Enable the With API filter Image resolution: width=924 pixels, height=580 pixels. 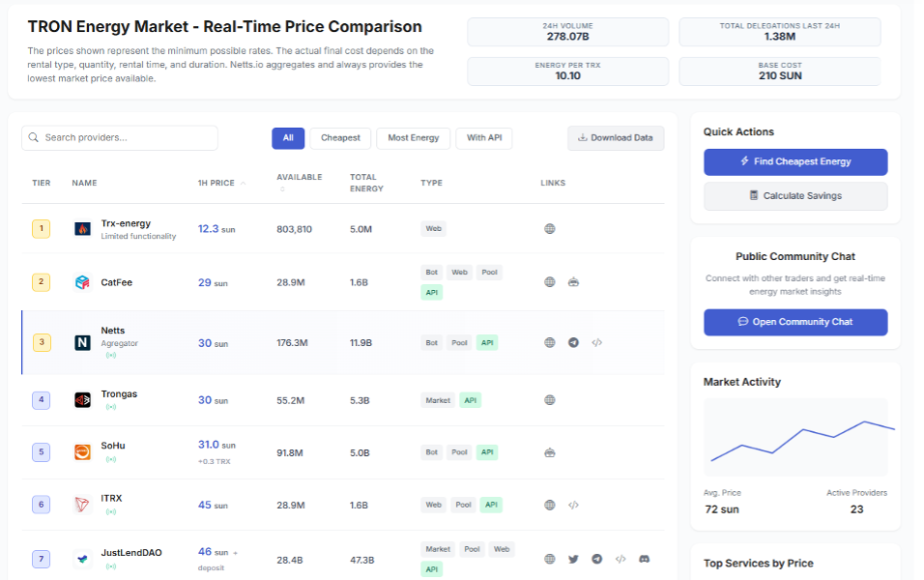484,138
